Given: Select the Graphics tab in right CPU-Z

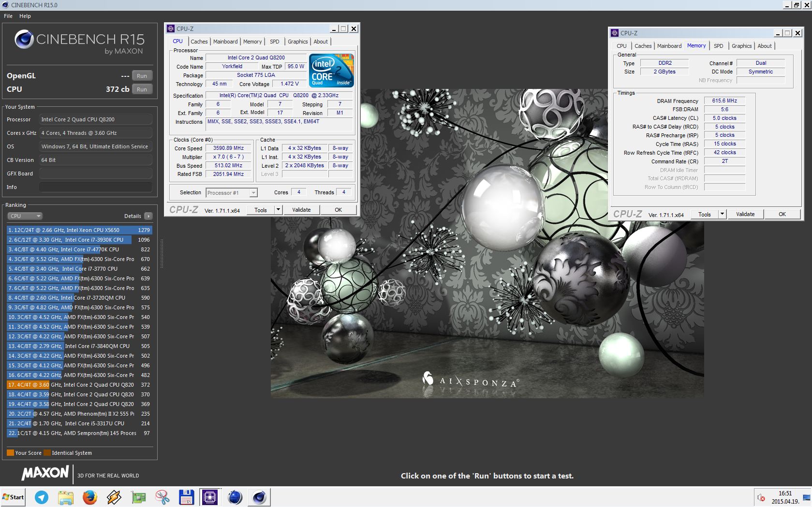Looking at the screenshot, I should coord(742,46).
